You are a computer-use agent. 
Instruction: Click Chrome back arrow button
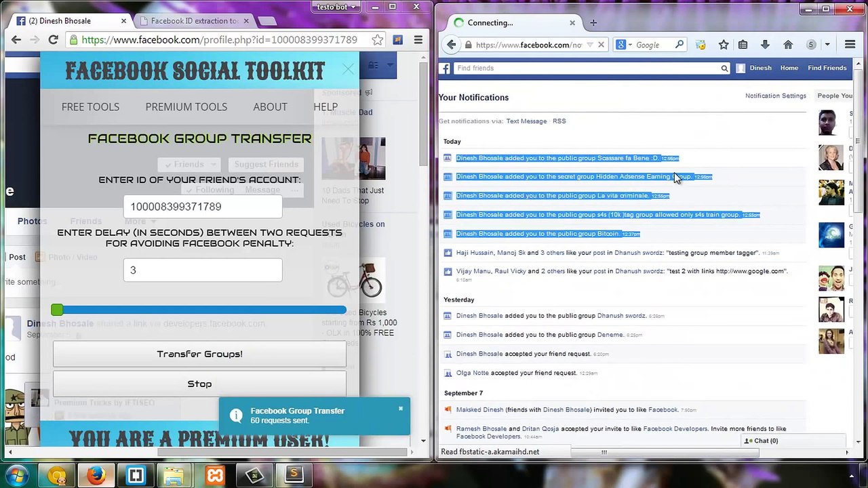click(16, 40)
